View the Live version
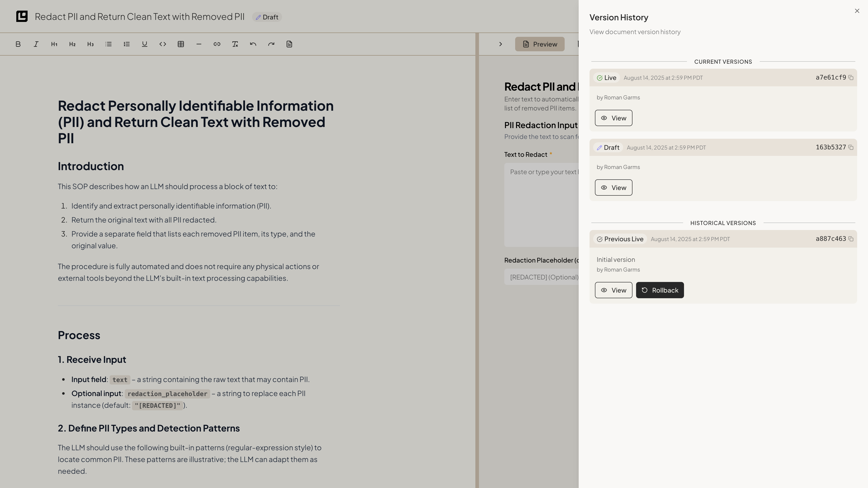The width and height of the screenshot is (868, 488). (613, 118)
